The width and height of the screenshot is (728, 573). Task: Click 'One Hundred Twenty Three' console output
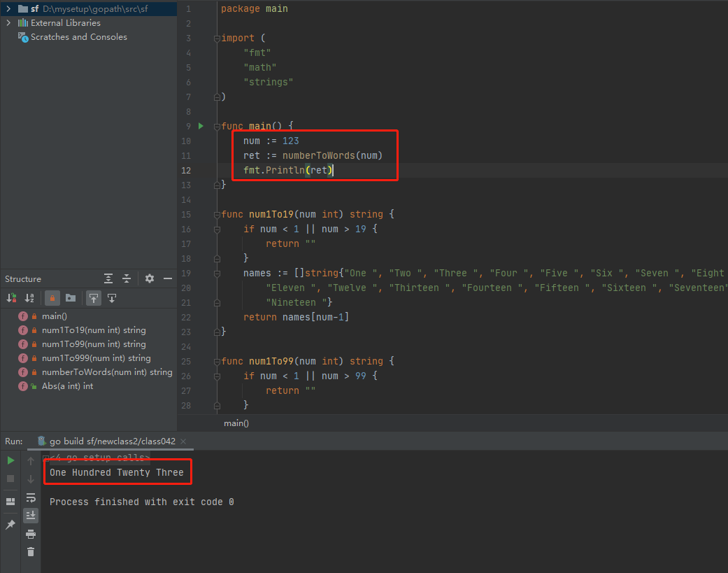pos(117,472)
